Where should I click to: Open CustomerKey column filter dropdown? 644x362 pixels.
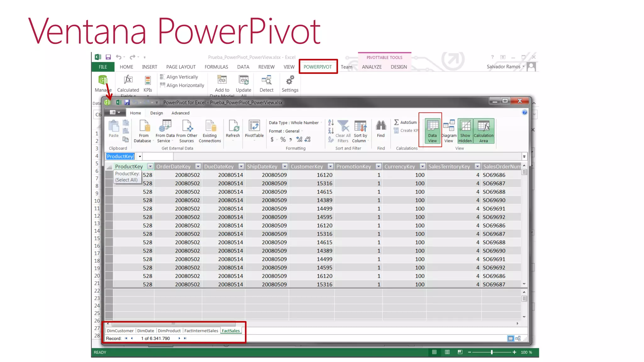click(x=330, y=167)
